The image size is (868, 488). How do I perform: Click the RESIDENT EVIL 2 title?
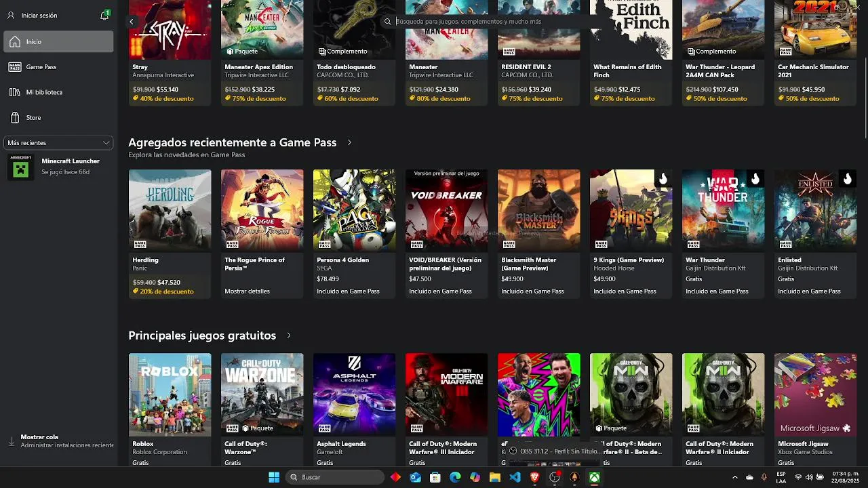[x=526, y=67]
